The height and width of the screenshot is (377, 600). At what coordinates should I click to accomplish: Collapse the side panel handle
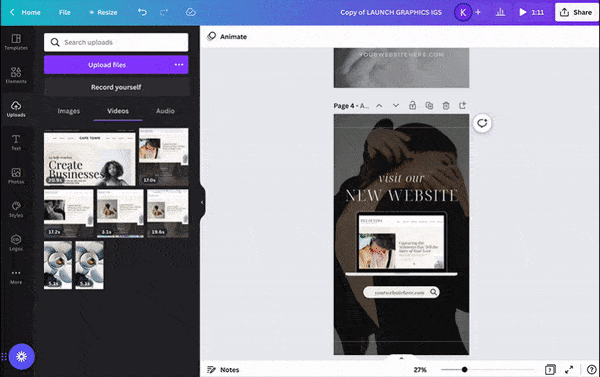pos(202,202)
